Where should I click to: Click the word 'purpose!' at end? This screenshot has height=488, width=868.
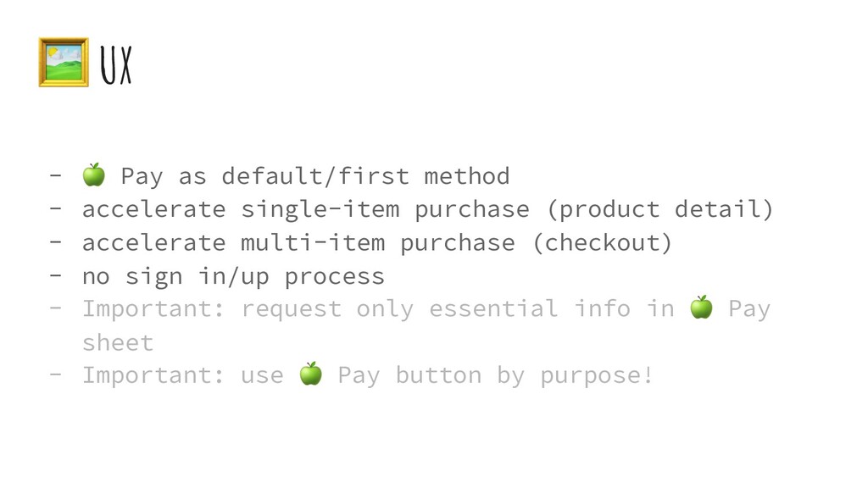597,376
